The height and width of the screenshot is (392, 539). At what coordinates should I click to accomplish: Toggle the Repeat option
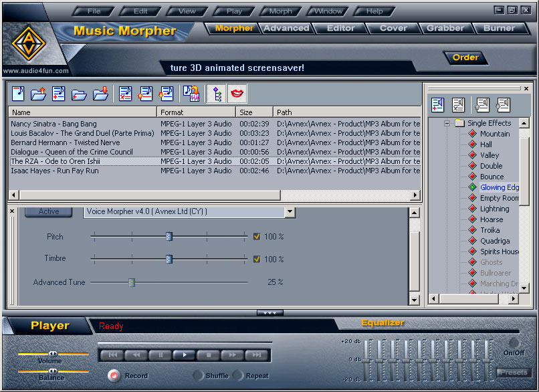pyautogui.click(x=238, y=375)
